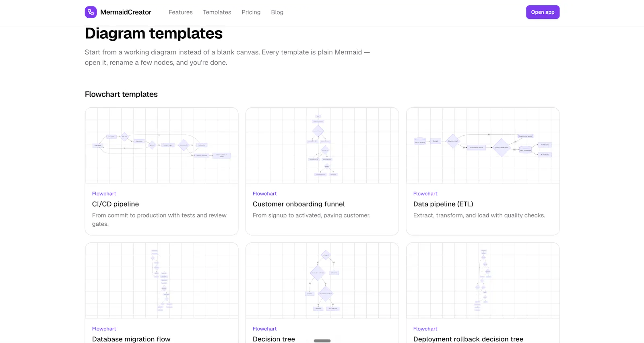Go to the Pricing page

(251, 12)
